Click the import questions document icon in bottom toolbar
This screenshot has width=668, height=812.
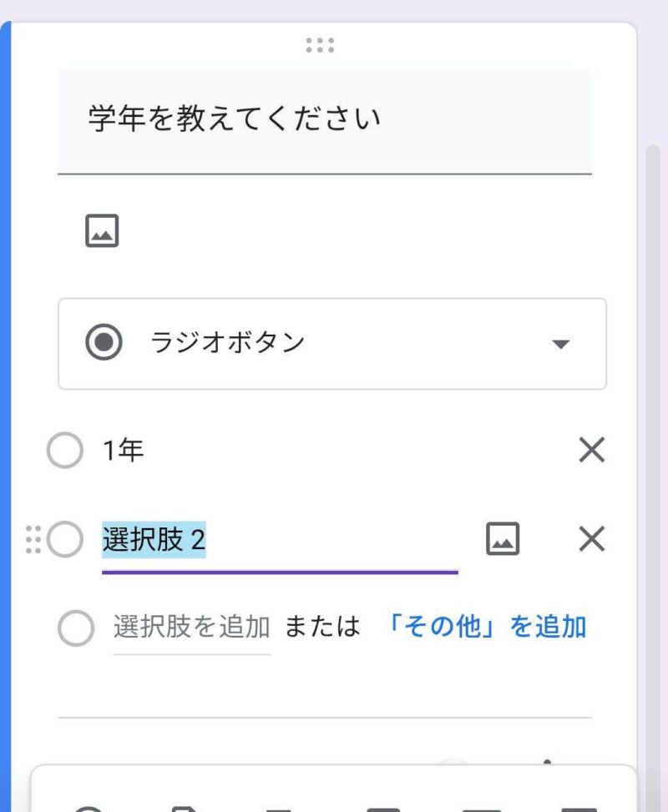[x=184, y=809]
